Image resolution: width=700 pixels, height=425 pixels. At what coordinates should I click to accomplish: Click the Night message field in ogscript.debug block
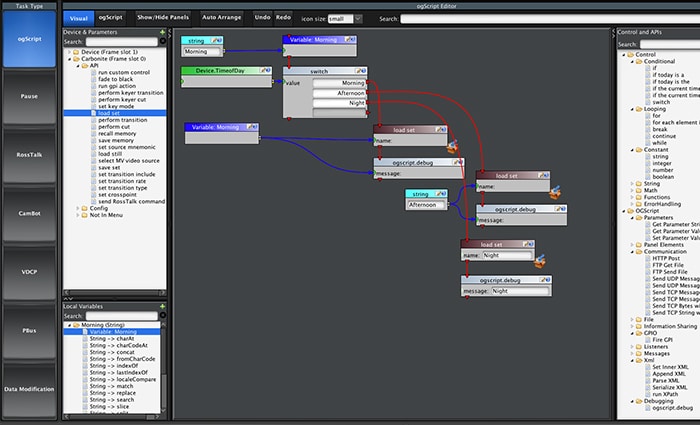[x=521, y=291]
